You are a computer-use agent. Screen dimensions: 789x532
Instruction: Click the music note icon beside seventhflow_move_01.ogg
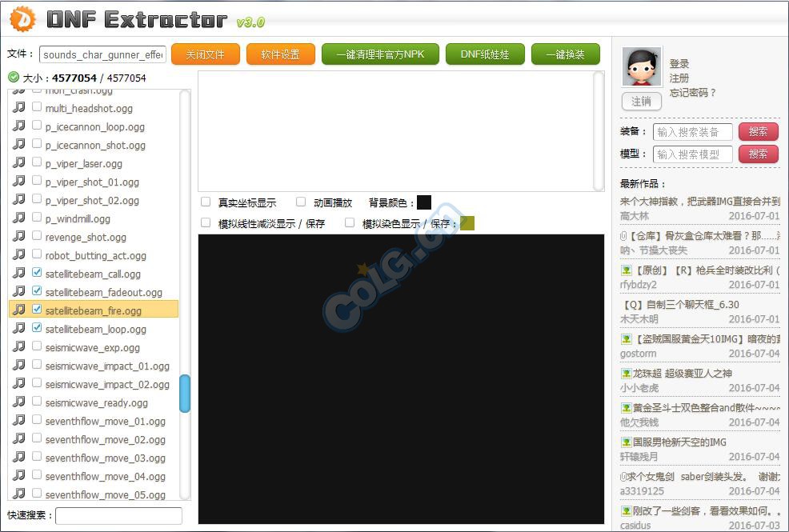[x=19, y=420]
